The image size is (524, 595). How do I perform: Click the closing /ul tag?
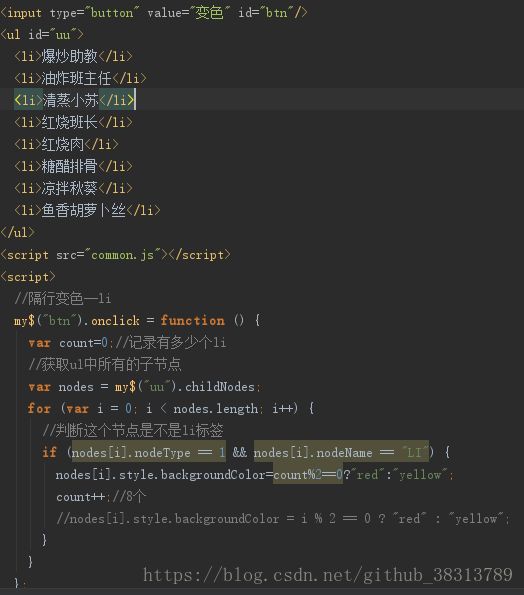pyautogui.click(x=17, y=232)
